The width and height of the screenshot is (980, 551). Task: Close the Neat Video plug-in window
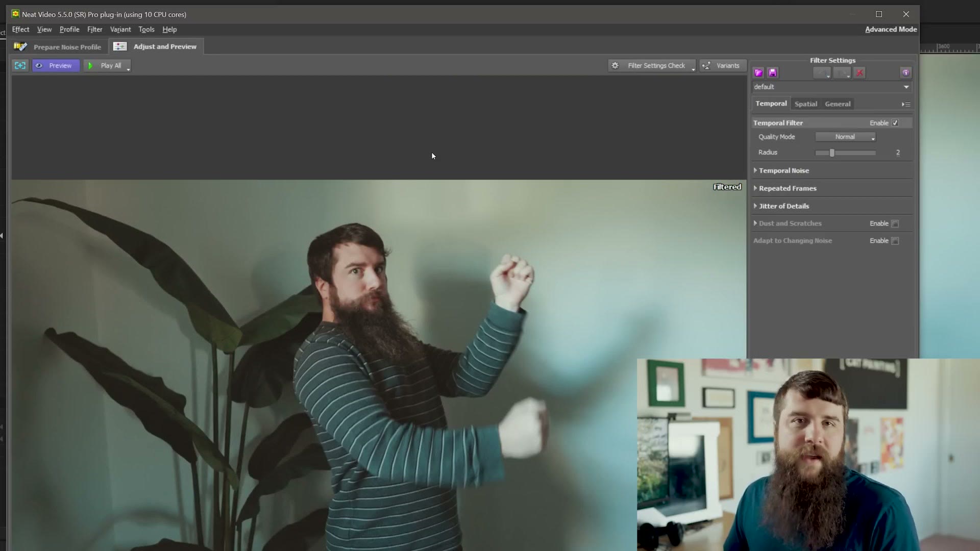click(x=906, y=14)
